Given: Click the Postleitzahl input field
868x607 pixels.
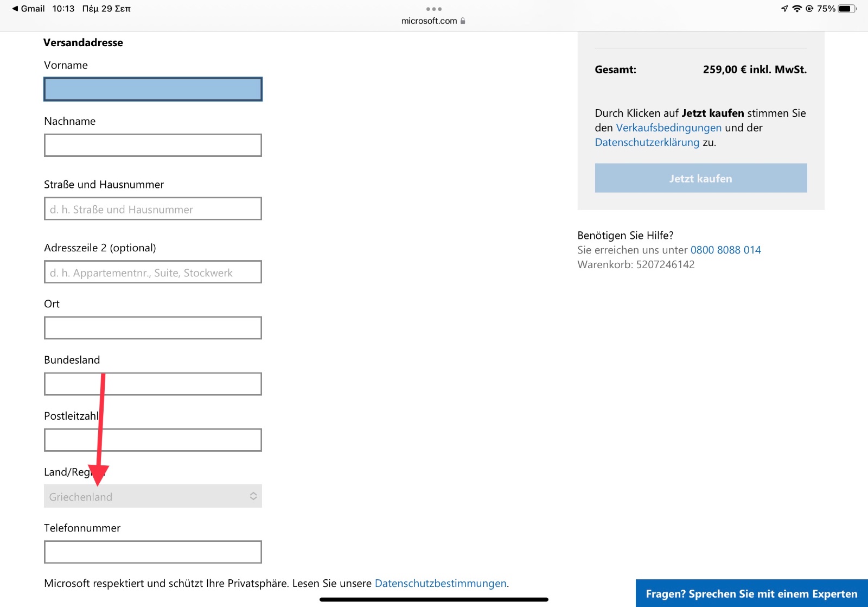Looking at the screenshot, I should [x=153, y=440].
